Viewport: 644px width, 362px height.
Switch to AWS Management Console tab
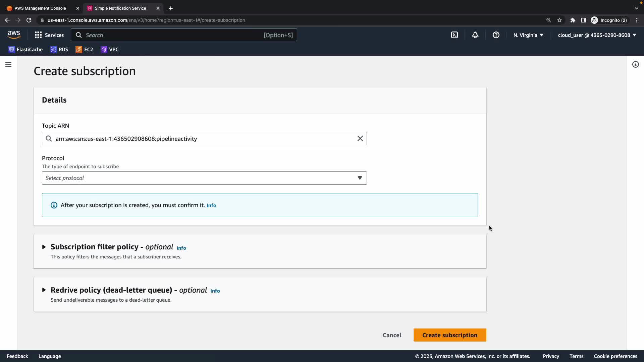click(40, 8)
